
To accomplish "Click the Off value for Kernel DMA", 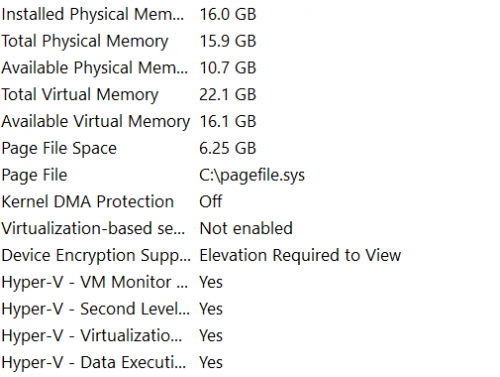I will 211,202.
